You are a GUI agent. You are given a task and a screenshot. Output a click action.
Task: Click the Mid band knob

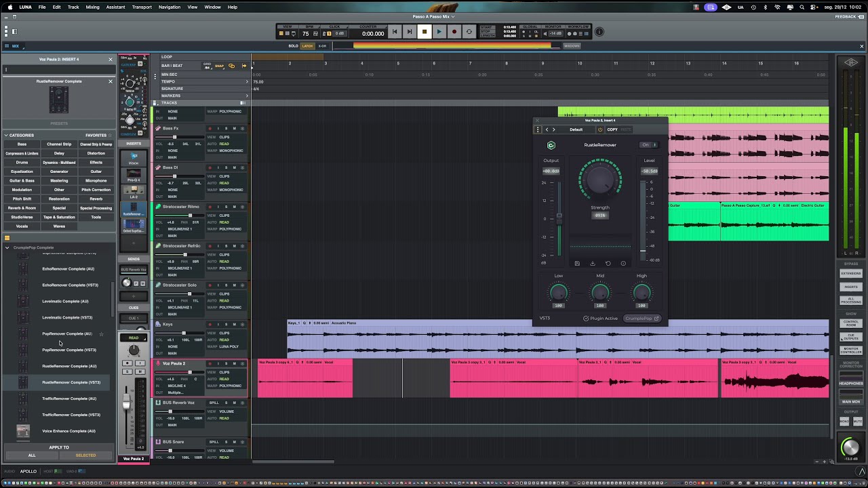[600, 293]
